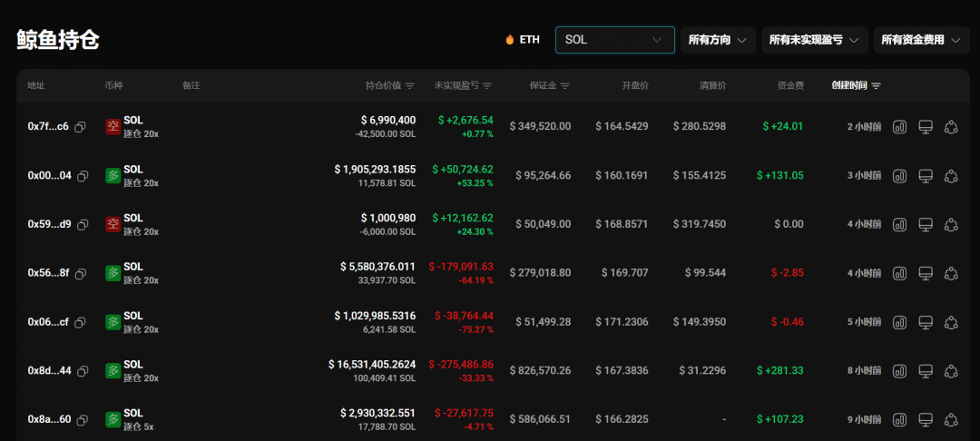980x441 pixels.
Task: Expand the 所有未实现盈亏 filter dropdown
Action: tap(812, 40)
